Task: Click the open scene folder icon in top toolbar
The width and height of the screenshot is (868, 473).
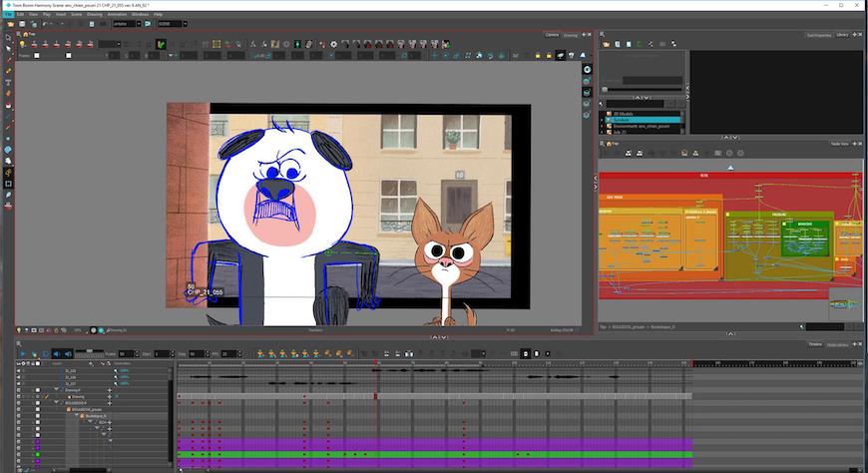Action: pyautogui.click(x=11, y=24)
